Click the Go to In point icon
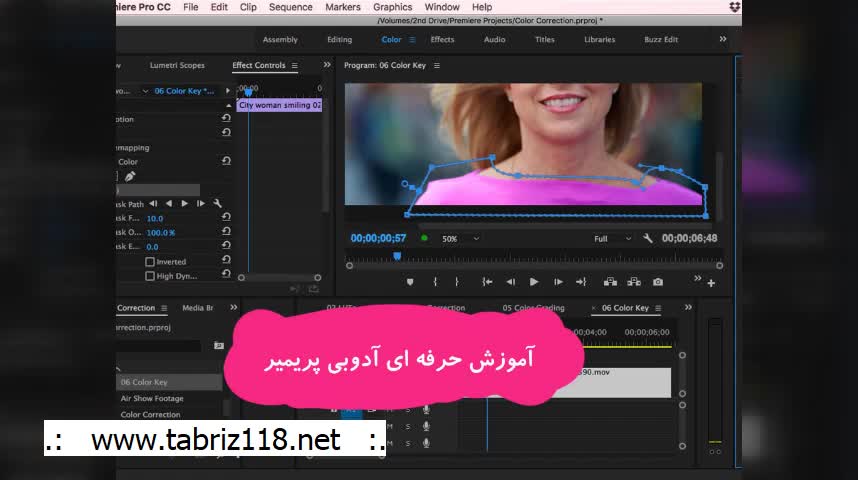858x480 pixels. pyautogui.click(x=487, y=282)
